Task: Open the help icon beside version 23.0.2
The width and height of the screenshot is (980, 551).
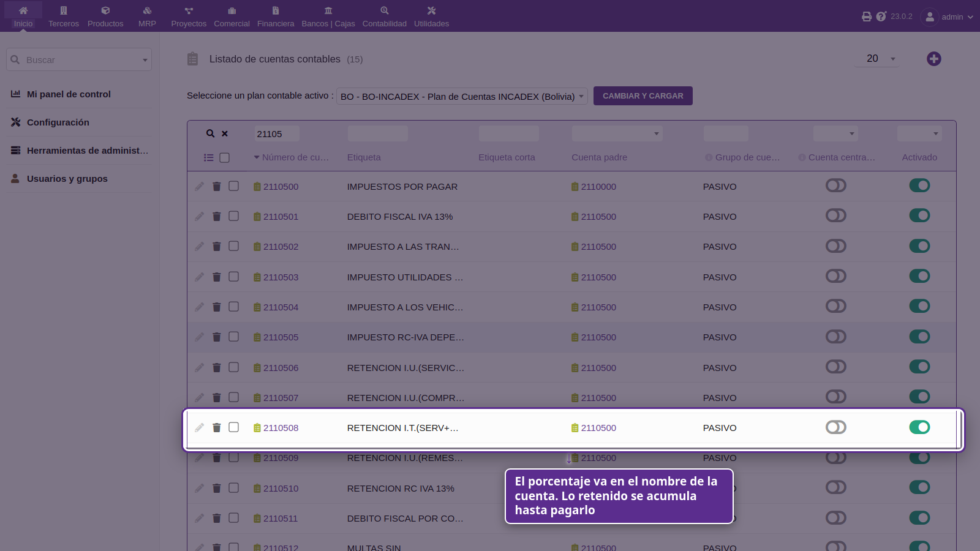Action: (x=881, y=17)
